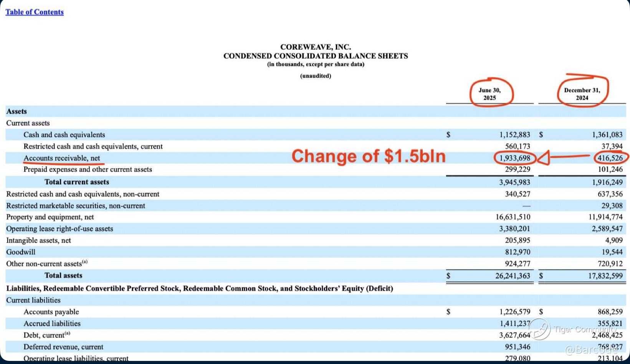This screenshot has height=364, width=630.
Task: Select the restricted cash value "560,173"
Action: click(x=518, y=146)
